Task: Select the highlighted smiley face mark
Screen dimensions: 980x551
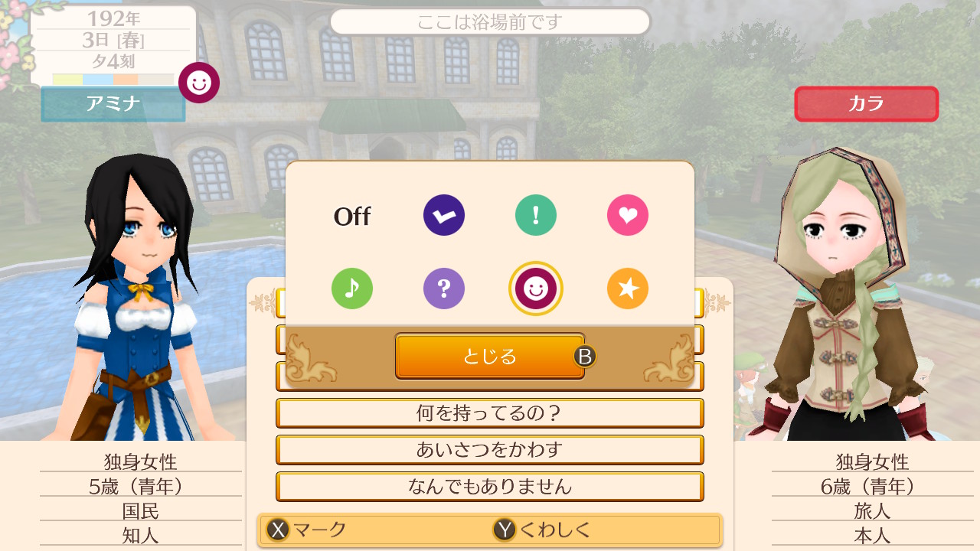Action: click(536, 288)
